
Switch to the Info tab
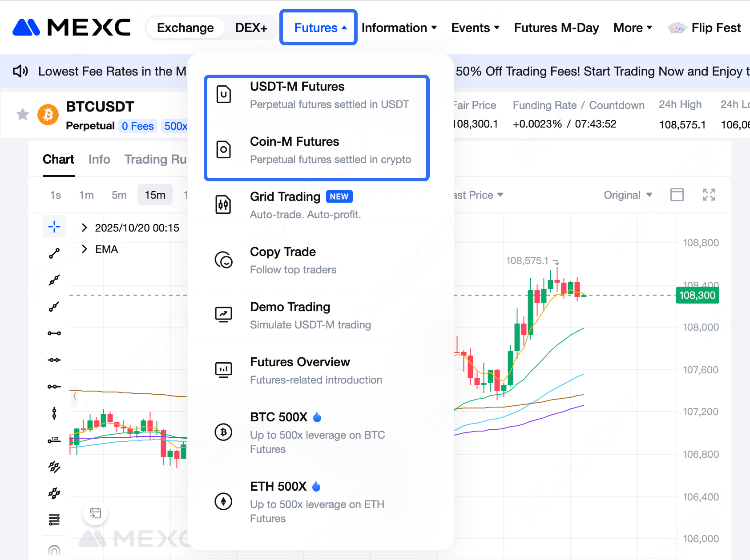coord(99,160)
